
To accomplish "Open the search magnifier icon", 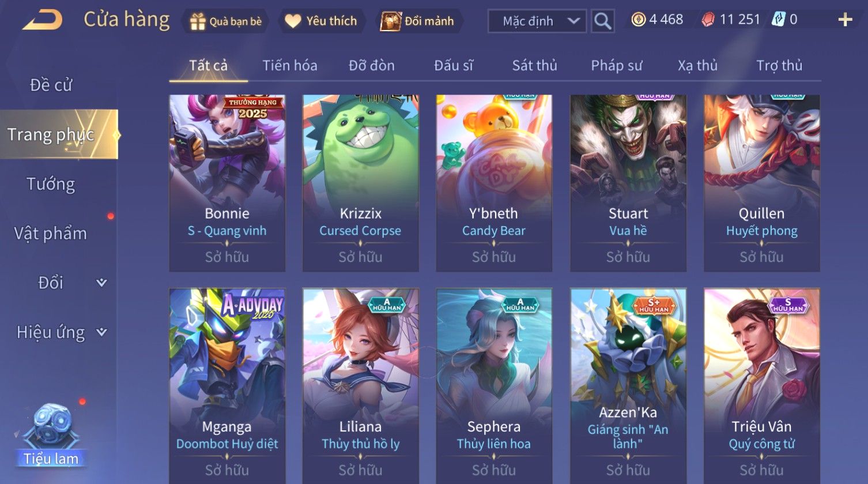I will coord(602,21).
